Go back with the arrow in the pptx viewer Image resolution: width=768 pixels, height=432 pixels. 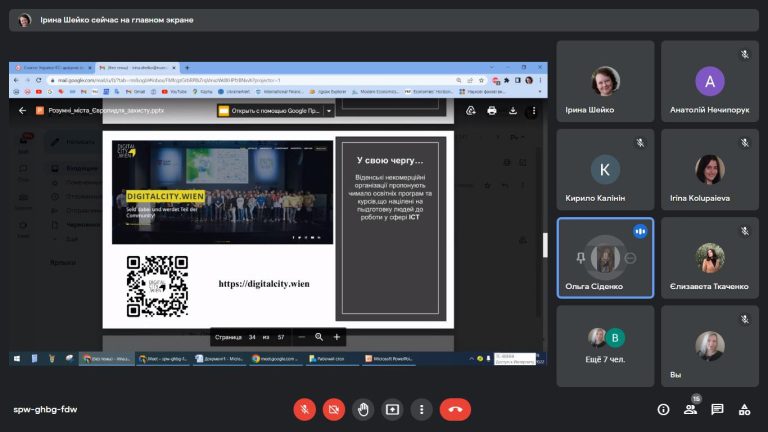click(x=22, y=111)
